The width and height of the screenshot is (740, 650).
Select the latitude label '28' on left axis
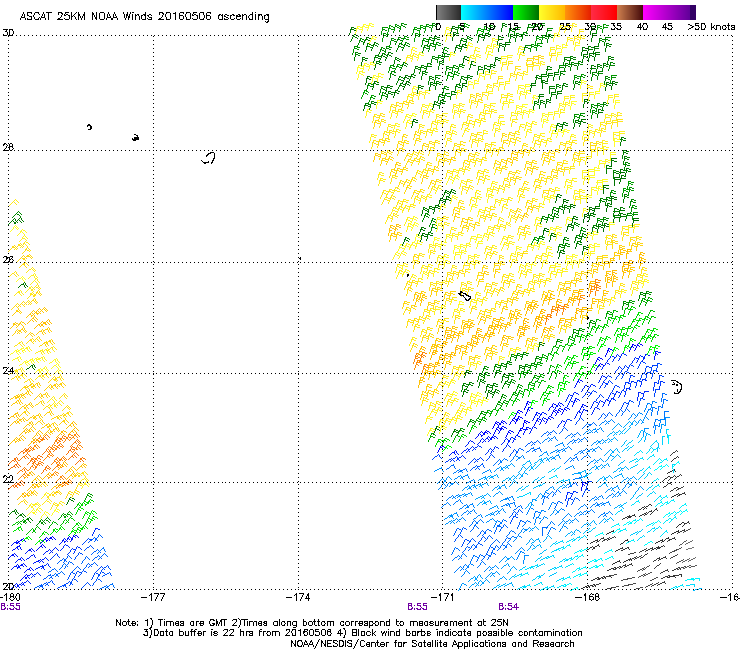coord(8,147)
